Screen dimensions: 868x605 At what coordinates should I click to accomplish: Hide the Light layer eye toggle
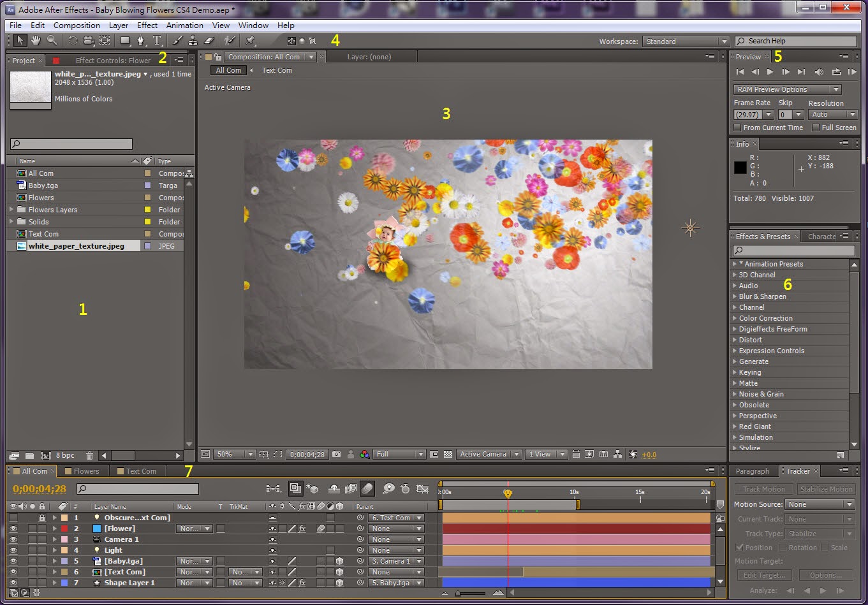[x=13, y=550]
